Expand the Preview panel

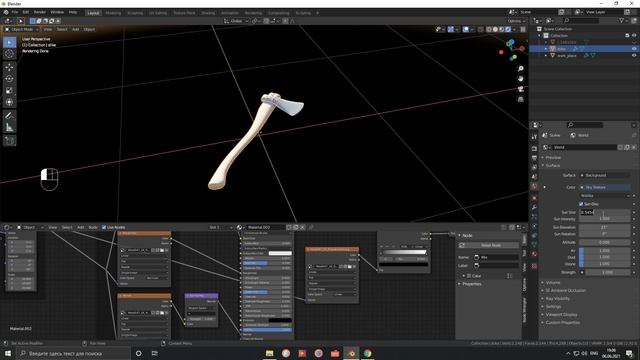click(553, 158)
